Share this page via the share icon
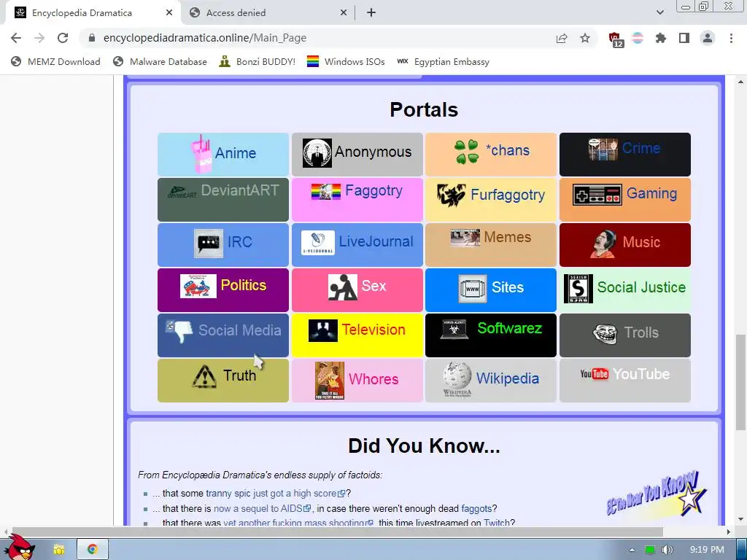This screenshot has width=747, height=560. (x=562, y=38)
